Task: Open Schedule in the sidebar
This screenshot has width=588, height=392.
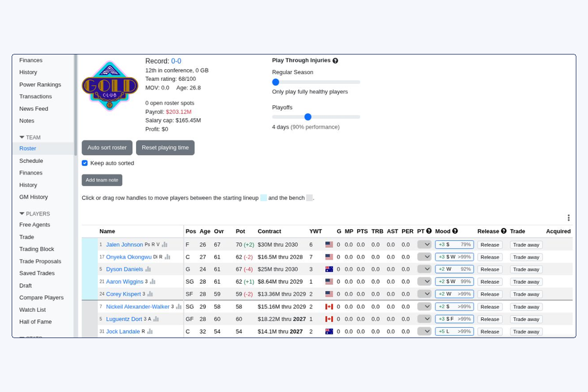Action: (31, 161)
